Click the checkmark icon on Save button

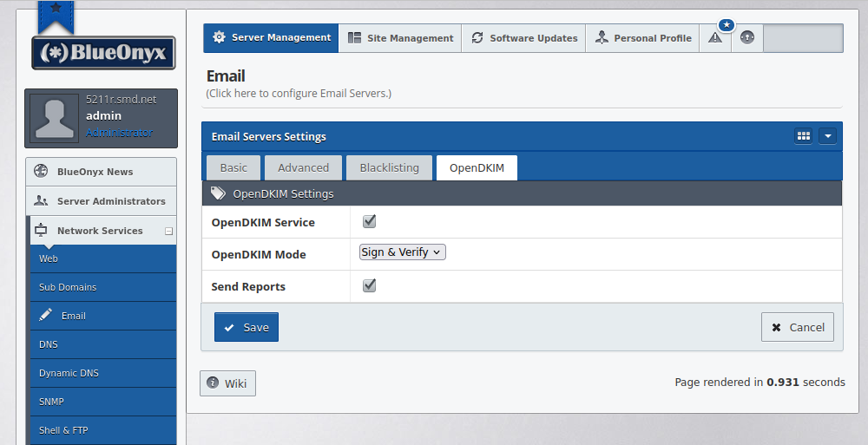tap(229, 328)
